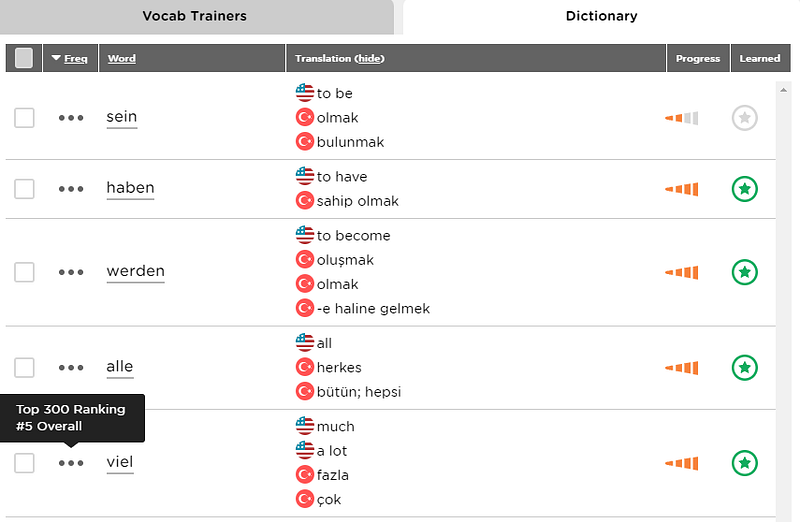This screenshot has width=800, height=522.
Task: Sort the list by Word column
Action: click(121, 58)
